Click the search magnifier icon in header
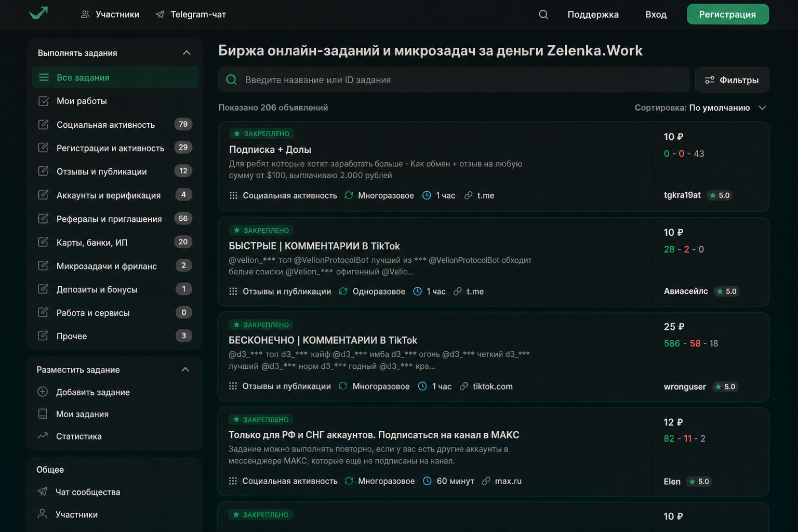798x532 pixels. (x=543, y=15)
